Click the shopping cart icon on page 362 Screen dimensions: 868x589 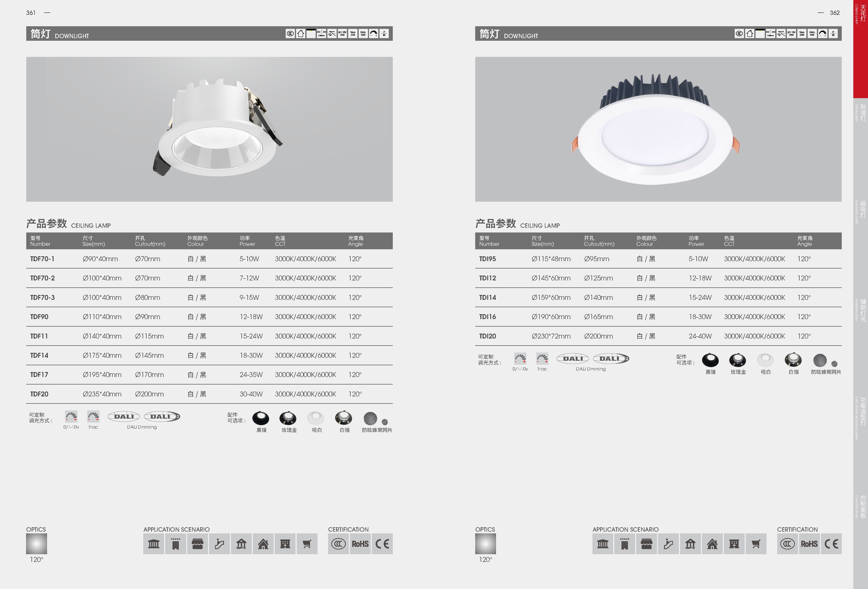coord(756,544)
